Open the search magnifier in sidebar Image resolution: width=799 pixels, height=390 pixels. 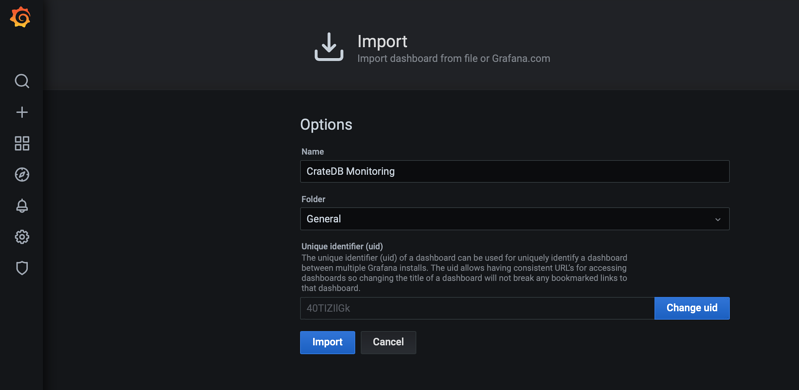tap(22, 81)
